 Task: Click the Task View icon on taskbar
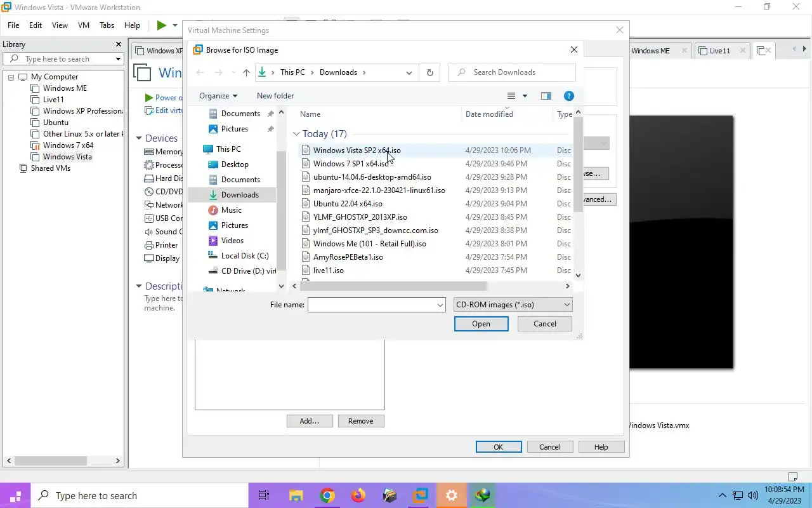tap(264, 495)
